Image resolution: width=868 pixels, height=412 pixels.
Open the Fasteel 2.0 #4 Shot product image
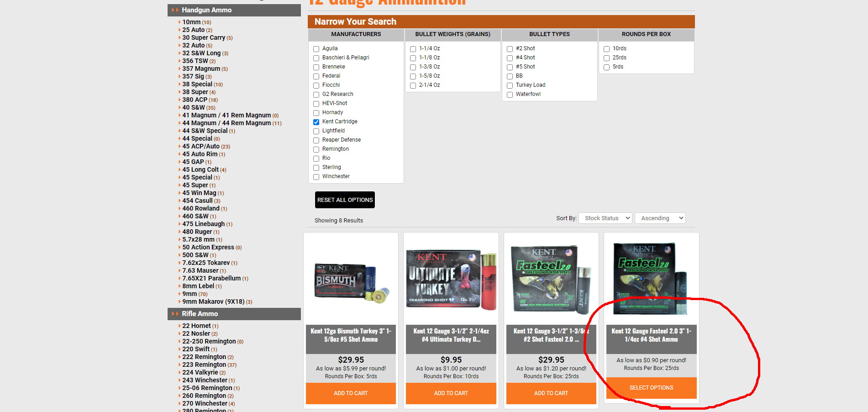tap(651, 278)
